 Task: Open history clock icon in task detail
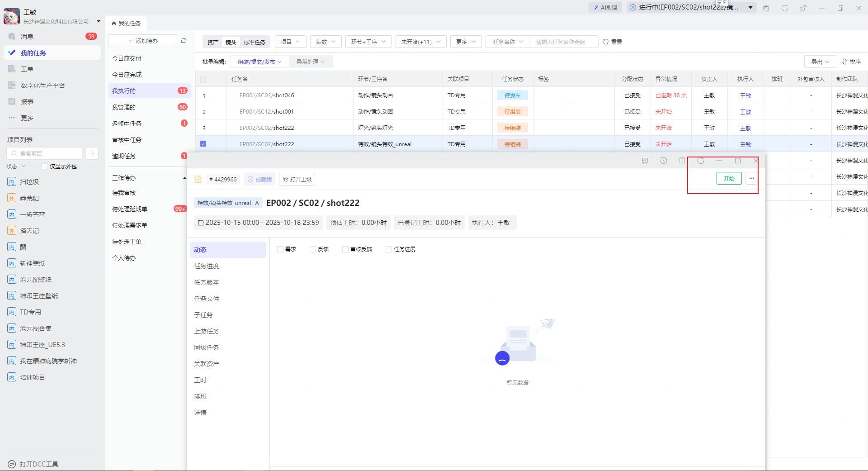[x=663, y=161]
